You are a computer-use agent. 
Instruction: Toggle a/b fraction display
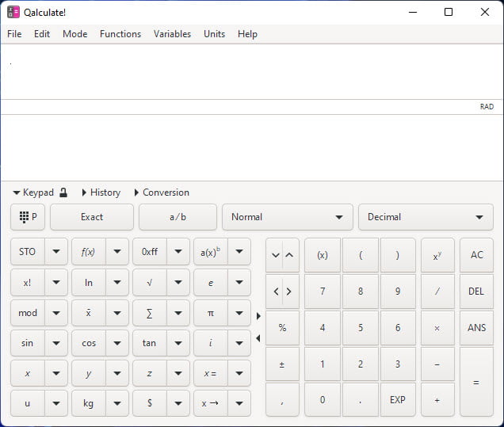pos(178,217)
